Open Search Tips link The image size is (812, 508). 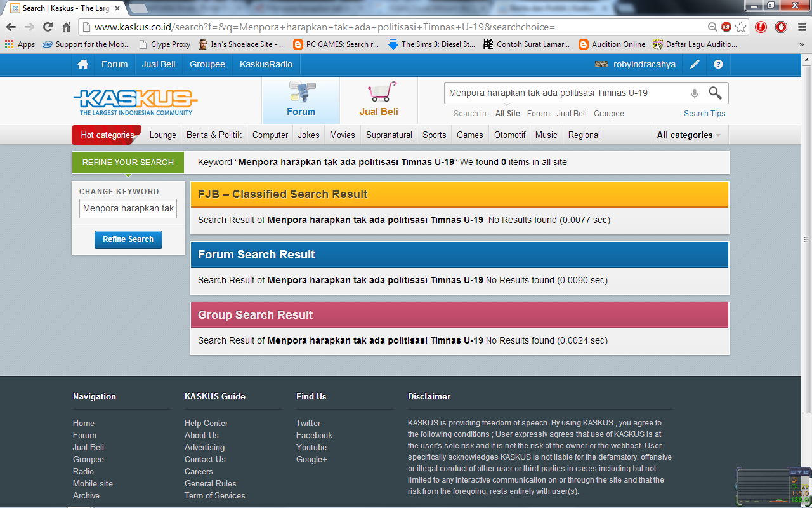pyautogui.click(x=705, y=114)
